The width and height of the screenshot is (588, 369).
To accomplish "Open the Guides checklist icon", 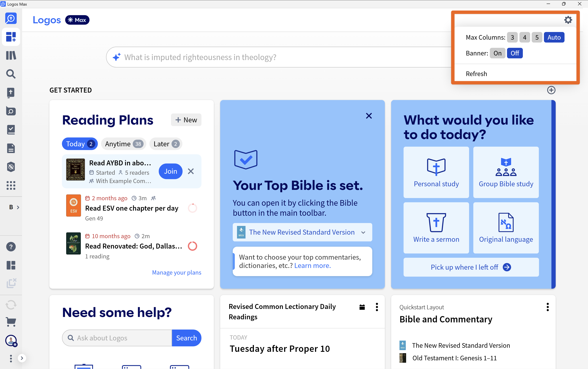I will (x=11, y=130).
